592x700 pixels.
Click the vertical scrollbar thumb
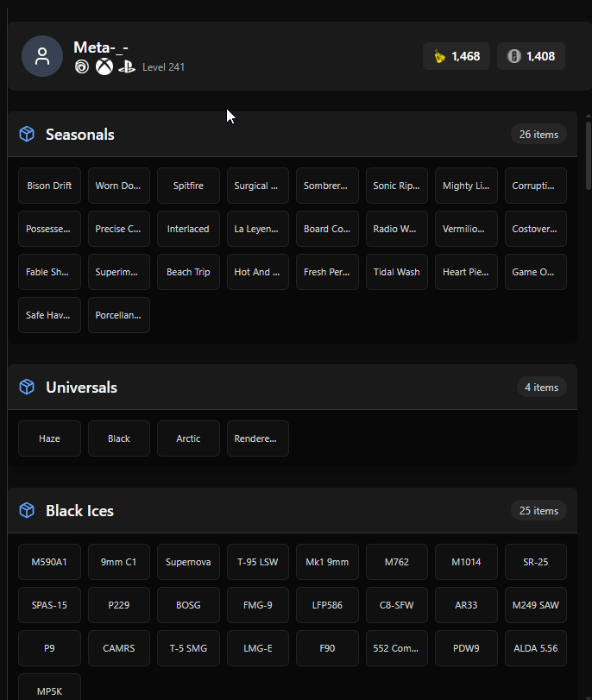[x=589, y=155]
